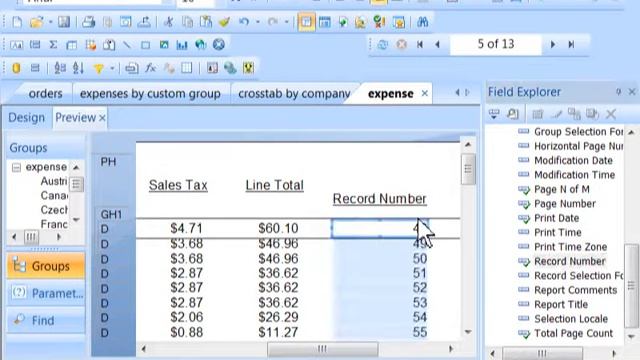Select the Insert Line tool
The image size is (640, 360).
coord(127,45)
